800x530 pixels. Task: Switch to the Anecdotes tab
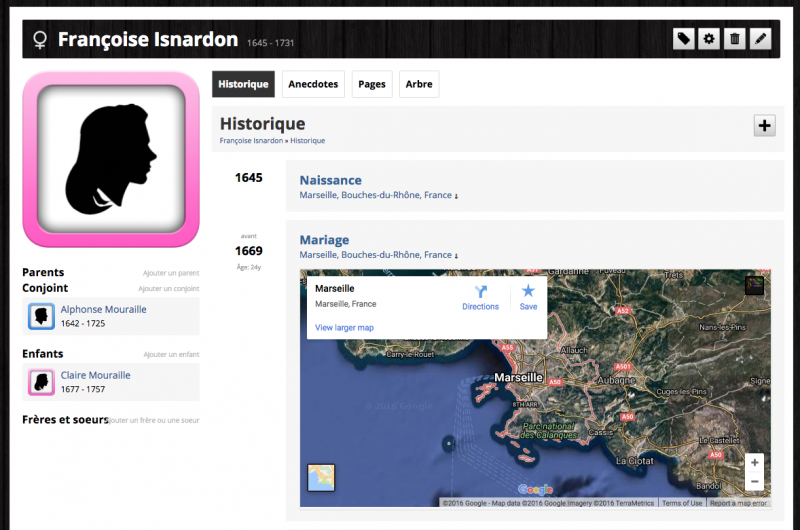[x=313, y=85]
